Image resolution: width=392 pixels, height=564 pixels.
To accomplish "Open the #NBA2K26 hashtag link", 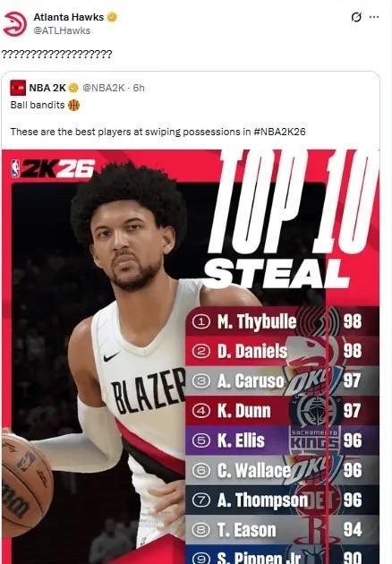I will pyautogui.click(x=279, y=132).
